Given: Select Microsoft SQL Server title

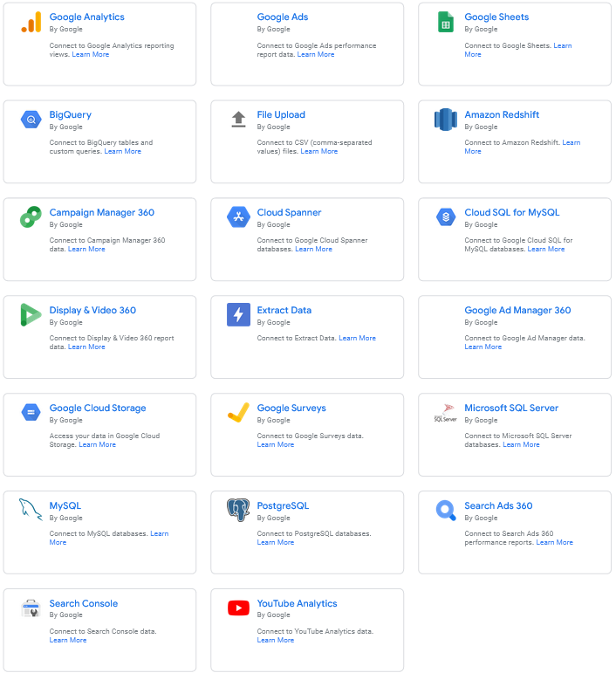Looking at the screenshot, I should click(x=512, y=409).
